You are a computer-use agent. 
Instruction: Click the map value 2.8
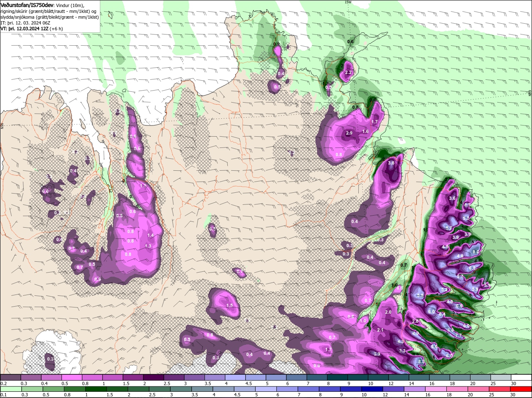coord(415,322)
